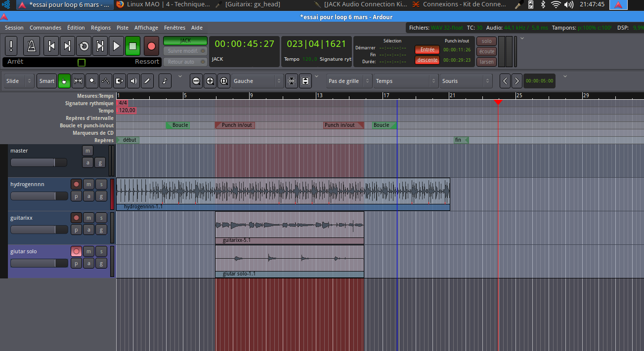Select the Audition speaker tool

(133, 81)
